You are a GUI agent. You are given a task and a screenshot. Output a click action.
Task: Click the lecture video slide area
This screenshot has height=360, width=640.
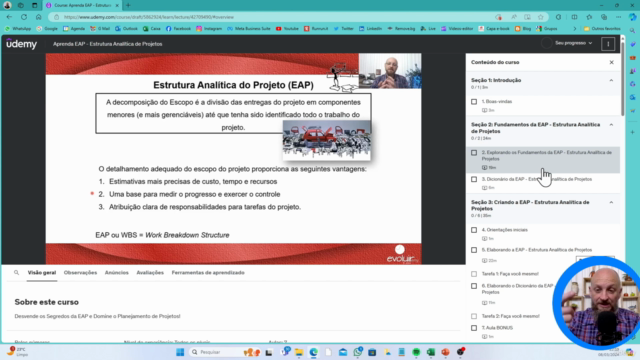pyautogui.click(x=233, y=159)
